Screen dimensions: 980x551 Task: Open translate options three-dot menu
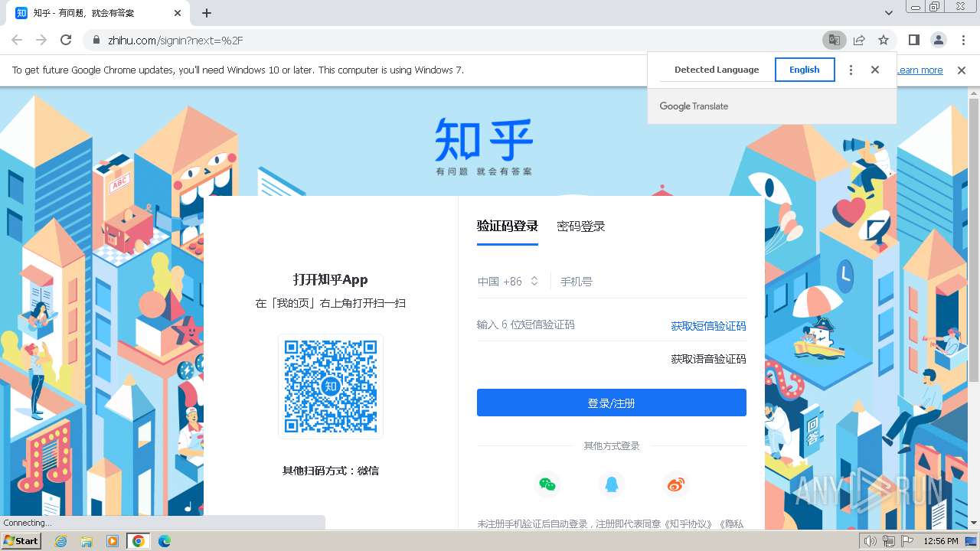[851, 70]
